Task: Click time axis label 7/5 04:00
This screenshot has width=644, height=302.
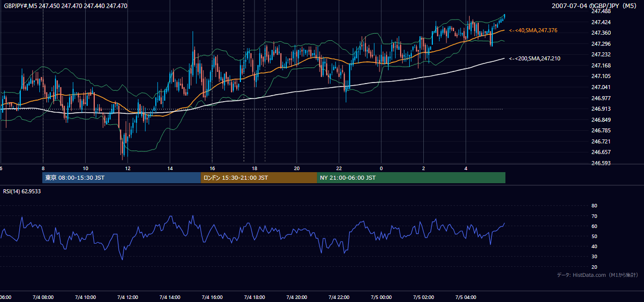Action: click(x=466, y=297)
